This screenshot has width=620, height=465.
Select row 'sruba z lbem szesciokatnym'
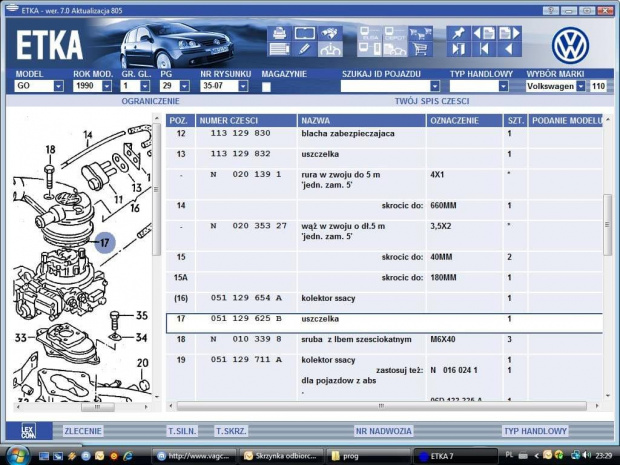pyautogui.click(x=384, y=344)
